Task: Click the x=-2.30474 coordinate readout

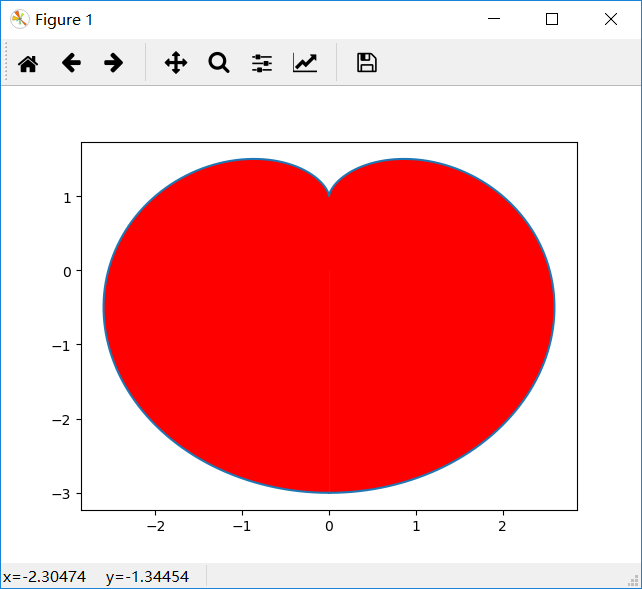Action: (x=44, y=577)
